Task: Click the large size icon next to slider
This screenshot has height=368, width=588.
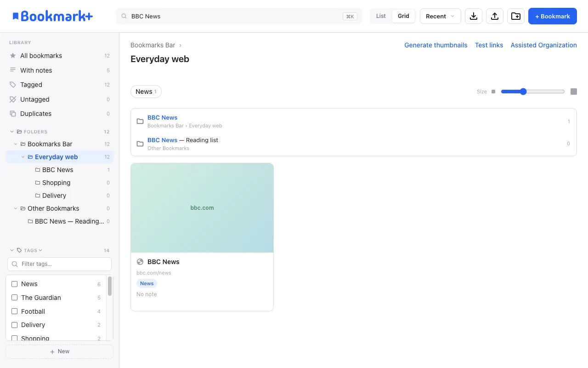Action: (x=574, y=92)
